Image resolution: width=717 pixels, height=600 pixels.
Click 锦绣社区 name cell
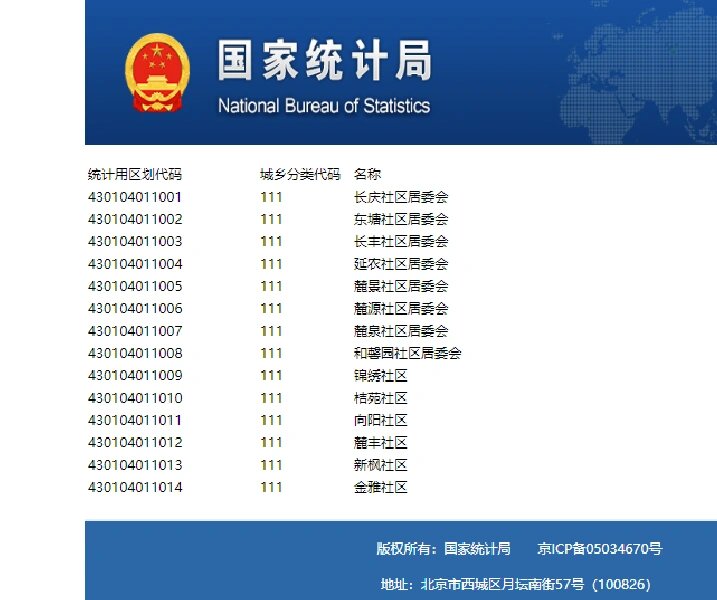380,375
